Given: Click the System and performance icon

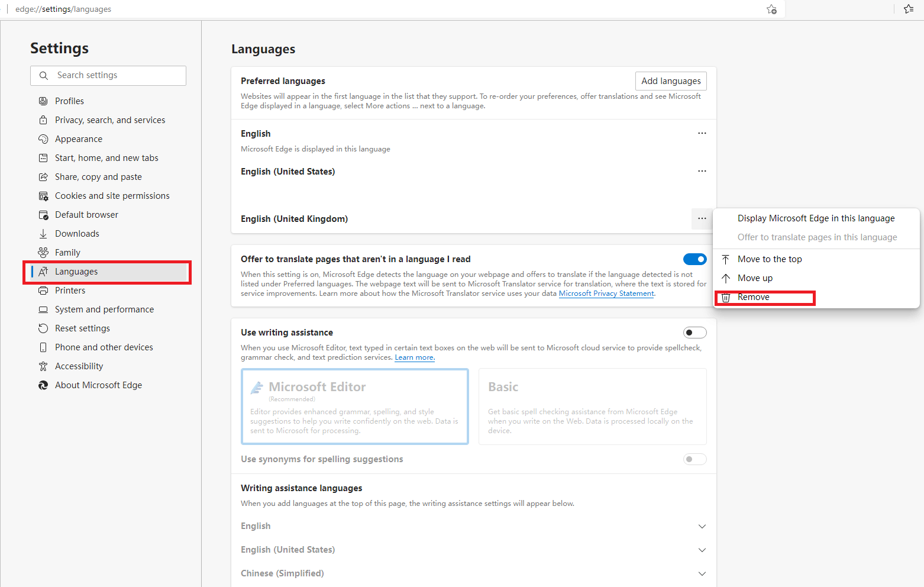Looking at the screenshot, I should click(x=43, y=309).
